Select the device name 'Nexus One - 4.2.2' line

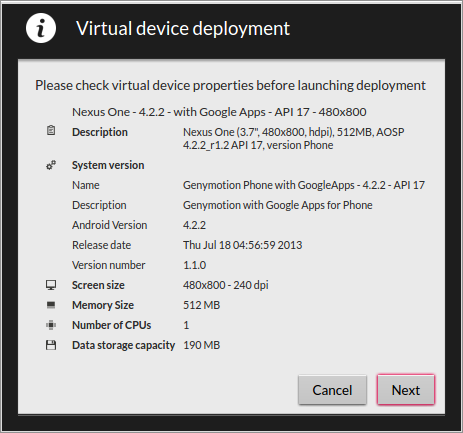(x=219, y=112)
